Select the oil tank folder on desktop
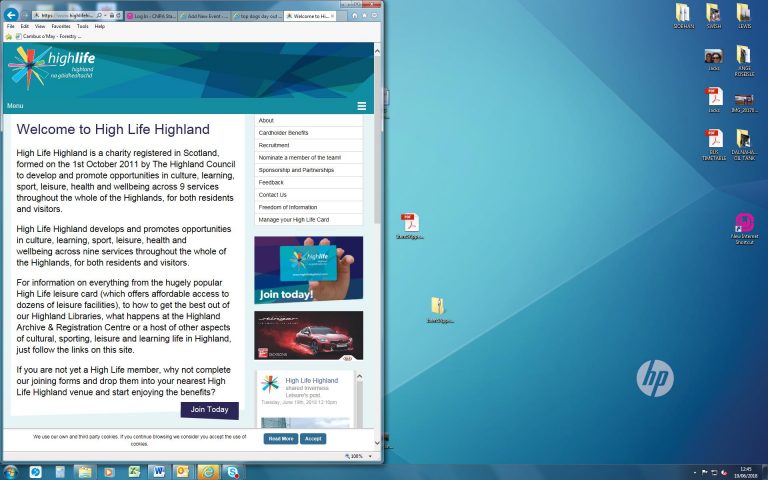 [744, 145]
